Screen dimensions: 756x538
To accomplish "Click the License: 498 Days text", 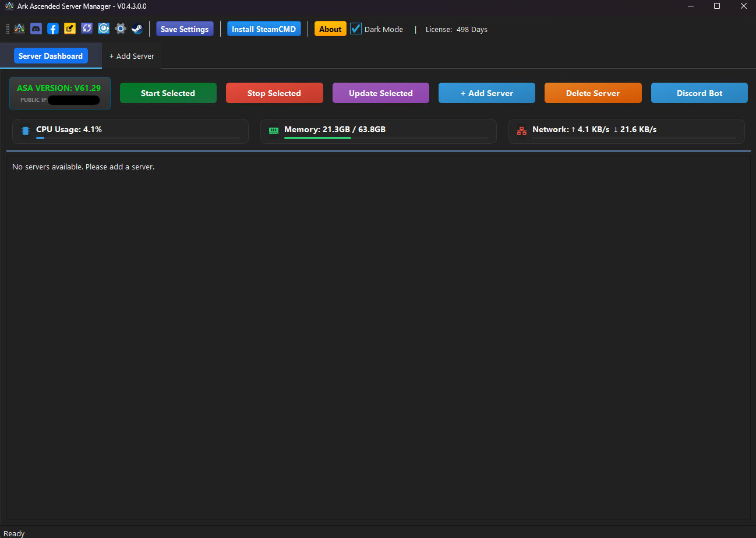I will [457, 29].
